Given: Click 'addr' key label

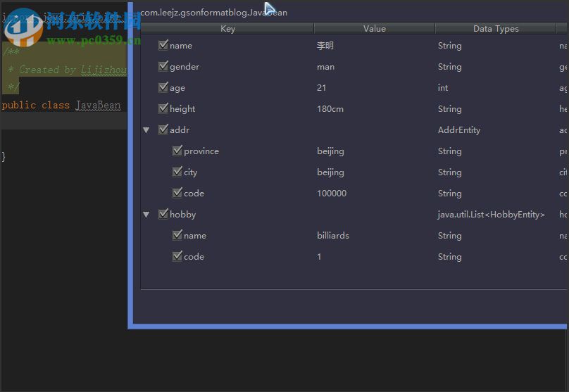Looking at the screenshot, I should pos(180,129).
